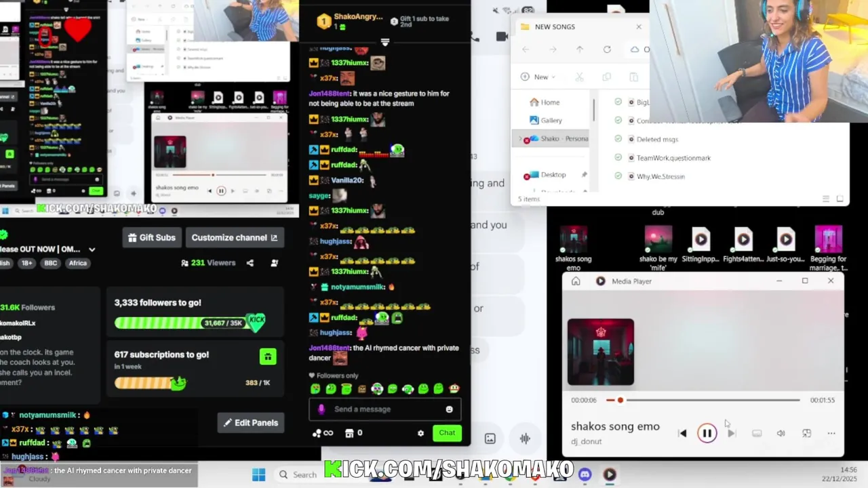Skip to previous track in Media Player
This screenshot has height=488, width=868.
pos(682,434)
